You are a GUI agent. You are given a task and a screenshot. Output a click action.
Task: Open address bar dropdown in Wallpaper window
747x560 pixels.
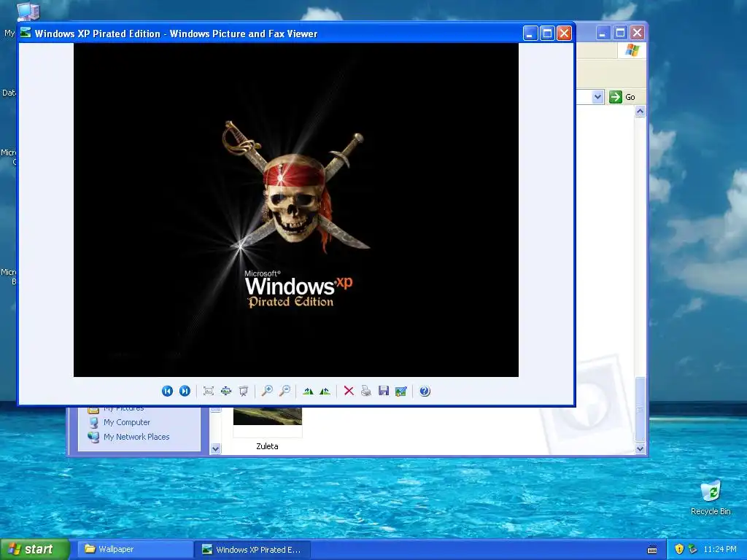point(597,97)
